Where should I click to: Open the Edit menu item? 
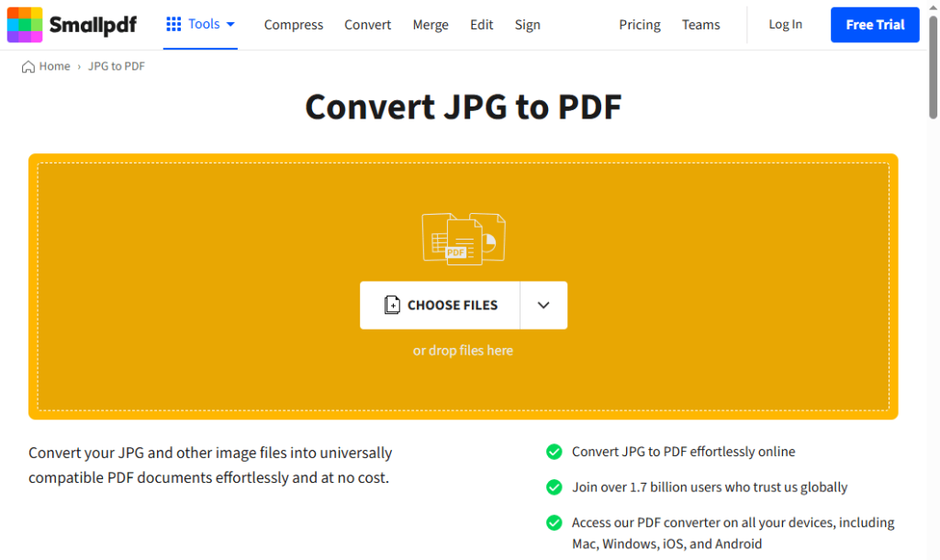(481, 25)
